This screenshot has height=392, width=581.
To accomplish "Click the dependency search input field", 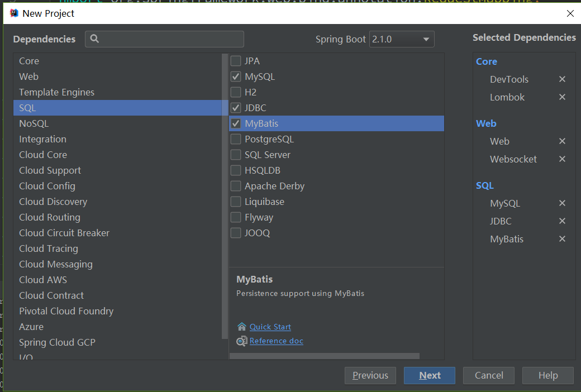I will pyautogui.click(x=164, y=39).
